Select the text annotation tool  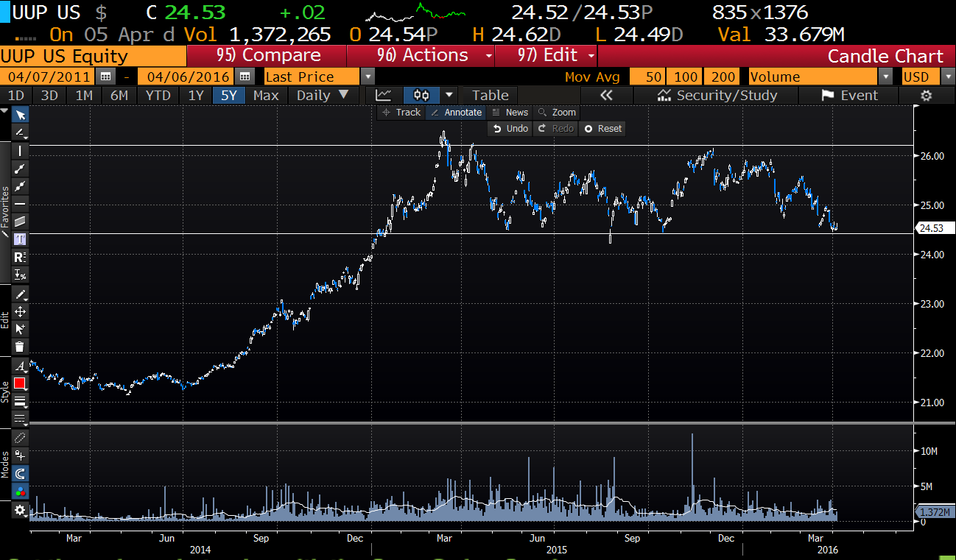coord(20,239)
